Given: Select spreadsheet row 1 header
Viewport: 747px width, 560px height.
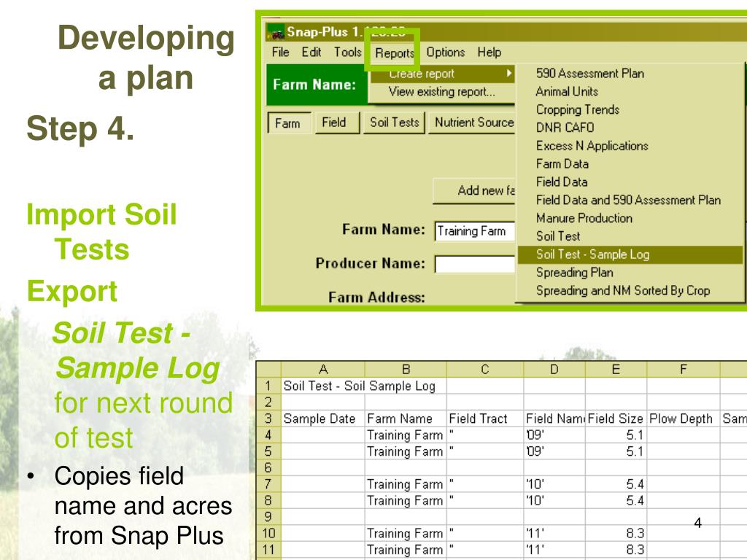Looking at the screenshot, I should [x=268, y=385].
